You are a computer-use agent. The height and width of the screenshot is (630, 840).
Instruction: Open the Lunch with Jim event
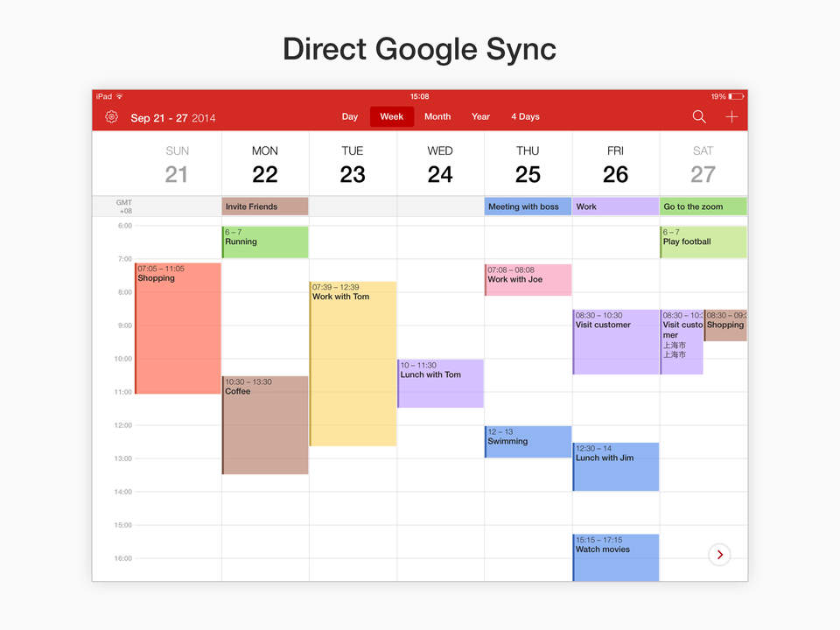coord(616,466)
